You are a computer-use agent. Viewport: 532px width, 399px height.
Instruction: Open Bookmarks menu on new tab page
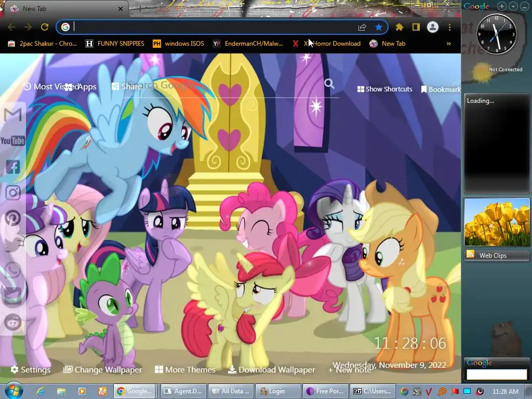[441, 89]
